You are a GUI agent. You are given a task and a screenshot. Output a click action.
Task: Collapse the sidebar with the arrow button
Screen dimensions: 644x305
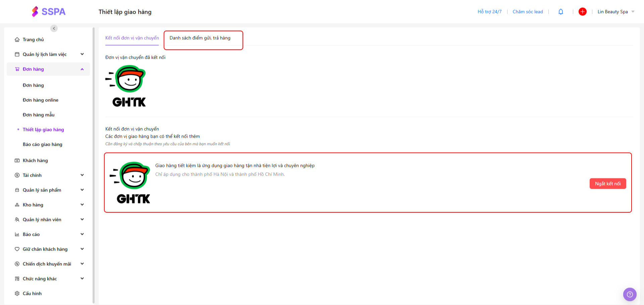[x=54, y=28]
